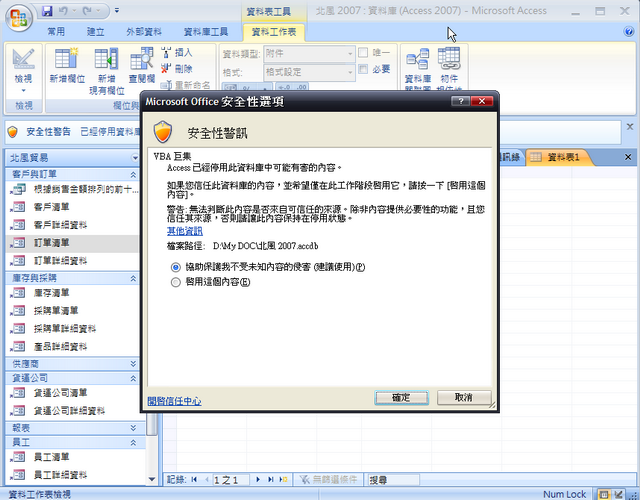
Task: Click the 重新命名 rename command
Action: (185, 85)
